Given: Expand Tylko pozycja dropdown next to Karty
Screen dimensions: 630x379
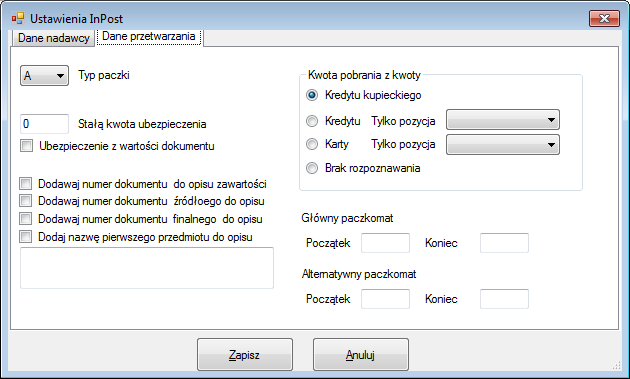Looking at the screenshot, I should coord(503,145).
